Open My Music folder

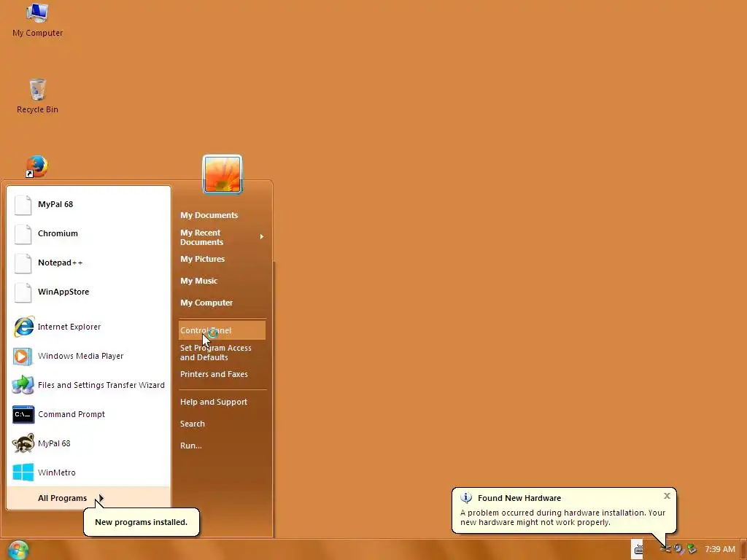pyautogui.click(x=222, y=281)
